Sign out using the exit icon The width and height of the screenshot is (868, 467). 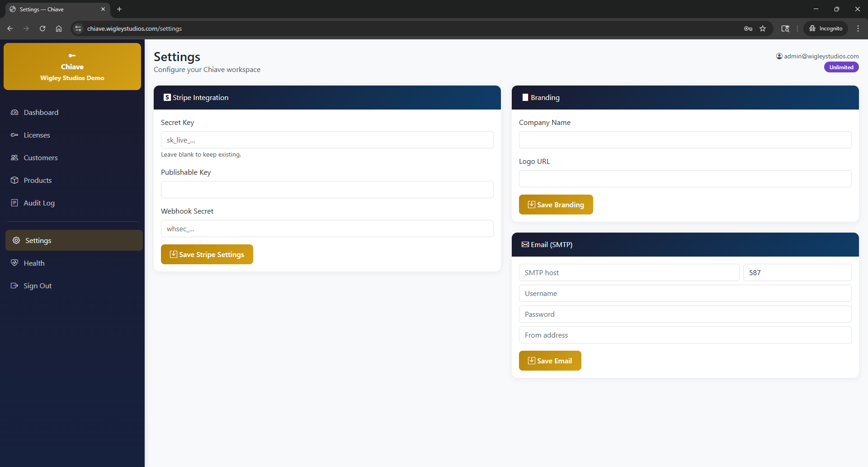[15, 286]
